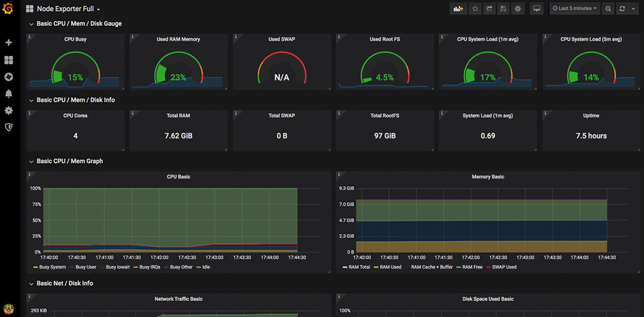This screenshot has width=644, height=317.
Task: Open the refresh interval dropdown arrow
Action: [x=634, y=9]
